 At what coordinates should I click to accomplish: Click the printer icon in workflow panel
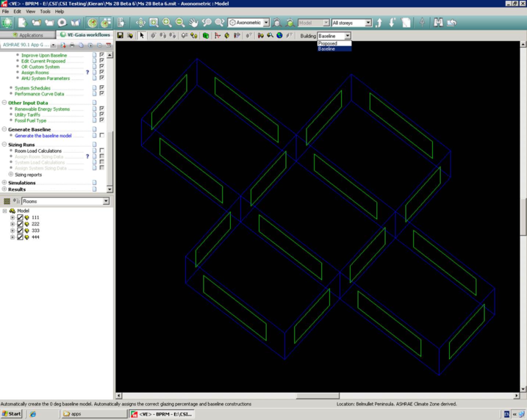[x=72, y=45]
